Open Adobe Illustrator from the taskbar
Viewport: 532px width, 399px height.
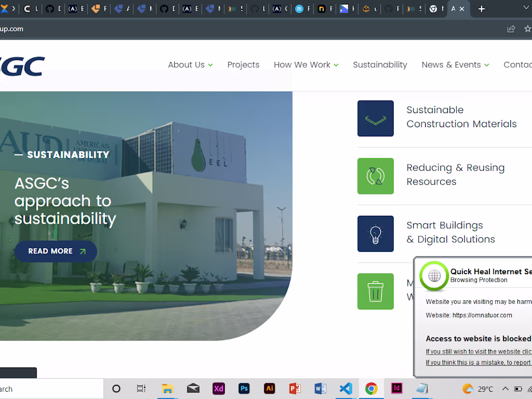point(269,388)
